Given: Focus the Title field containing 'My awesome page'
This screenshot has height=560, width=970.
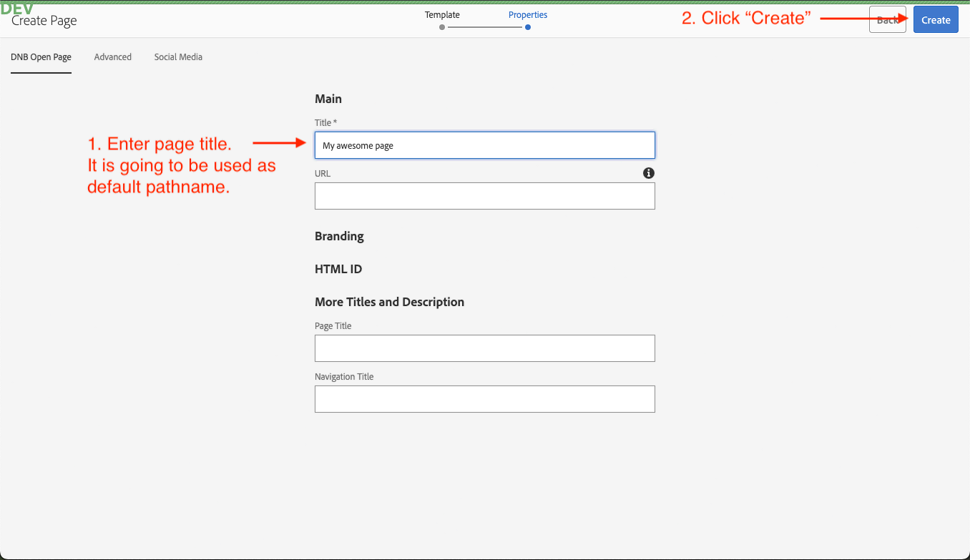Looking at the screenshot, I should pos(484,145).
